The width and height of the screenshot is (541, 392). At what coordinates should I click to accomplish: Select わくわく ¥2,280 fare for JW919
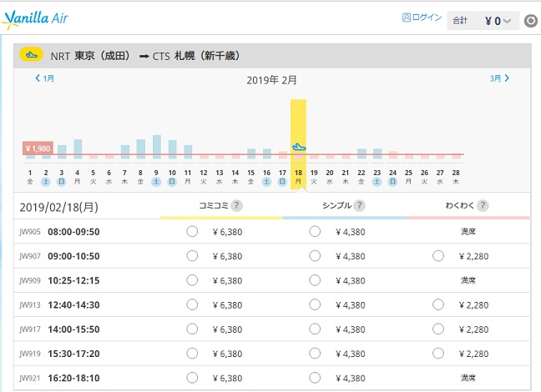click(x=438, y=354)
